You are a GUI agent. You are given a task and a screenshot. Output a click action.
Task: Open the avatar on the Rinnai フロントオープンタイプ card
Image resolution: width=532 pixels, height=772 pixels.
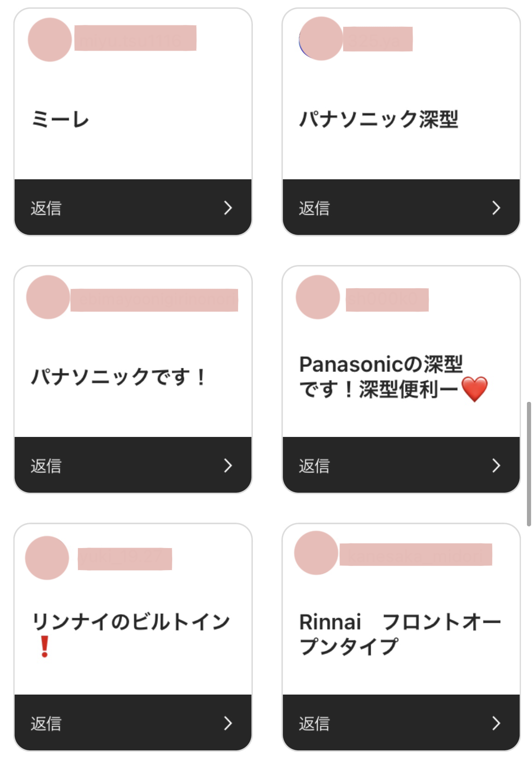click(316, 553)
